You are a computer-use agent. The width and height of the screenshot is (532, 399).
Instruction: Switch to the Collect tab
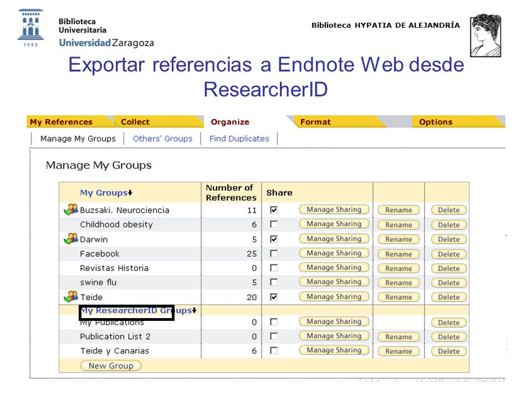pyautogui.click(x=135, y=122)
